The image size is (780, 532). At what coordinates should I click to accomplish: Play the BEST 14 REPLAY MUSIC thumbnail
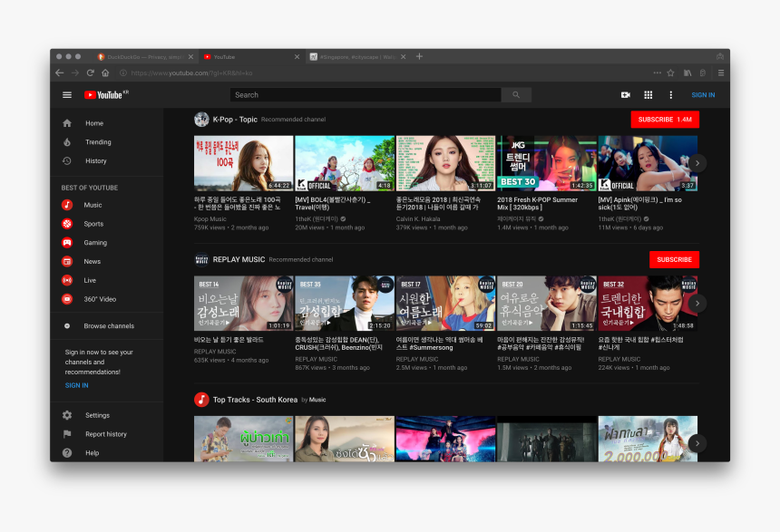point(243,304)
